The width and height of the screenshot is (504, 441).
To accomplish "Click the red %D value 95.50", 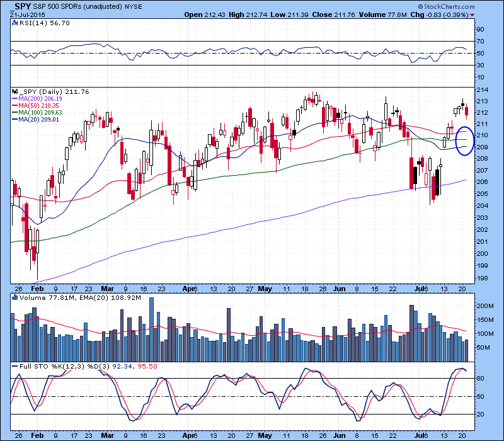I will [147, 366].
